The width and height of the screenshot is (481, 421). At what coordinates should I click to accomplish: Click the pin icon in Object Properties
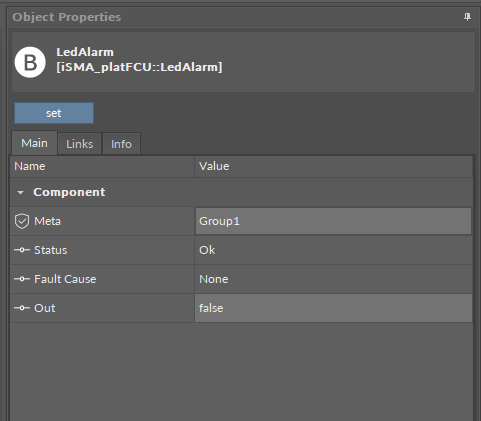coord(467,17)
